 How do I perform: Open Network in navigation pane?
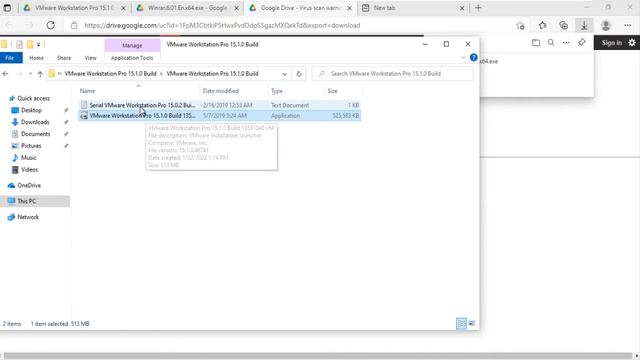[28, 217]
